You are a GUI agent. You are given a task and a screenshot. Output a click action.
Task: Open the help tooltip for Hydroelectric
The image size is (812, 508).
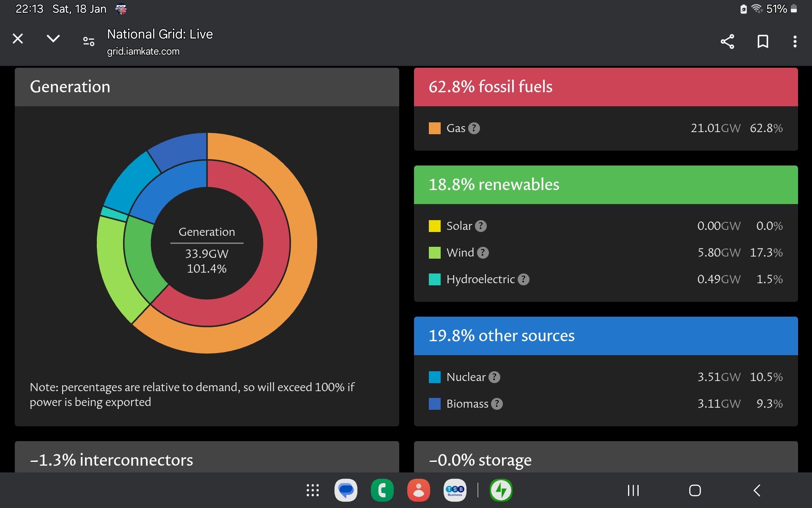[524, 279]
